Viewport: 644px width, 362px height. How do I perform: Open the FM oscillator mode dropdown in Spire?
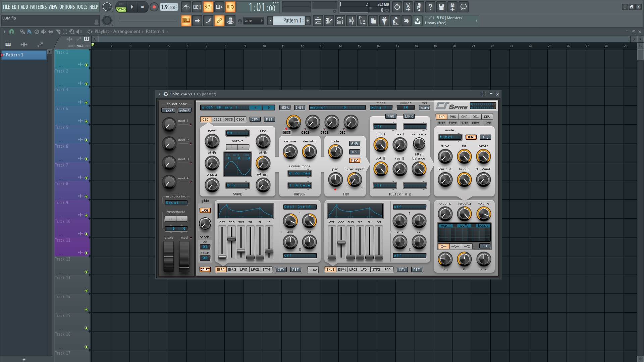coord(237,133)
